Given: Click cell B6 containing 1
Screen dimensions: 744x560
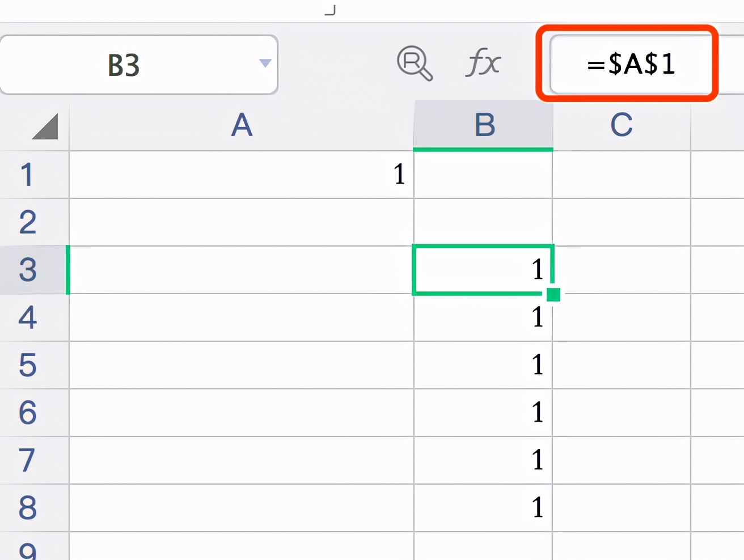Looking at the screenshot, I should click(x=483, y=413).
